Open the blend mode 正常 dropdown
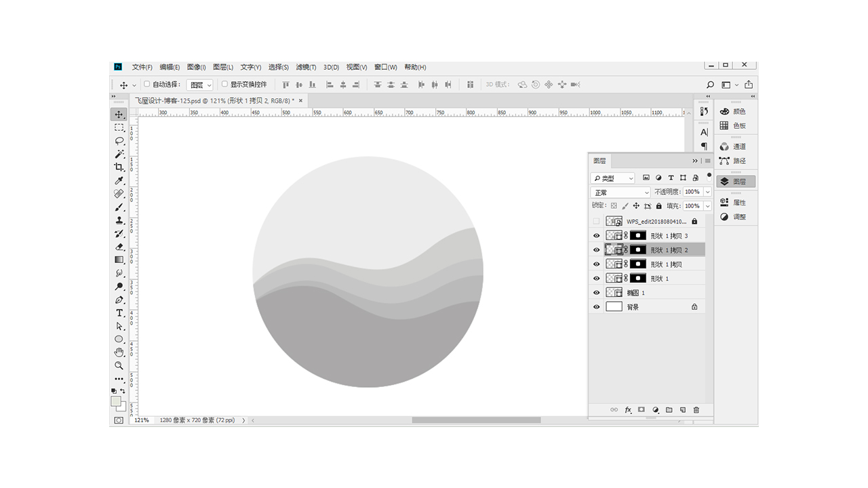868x488 pixels. [620, 192]
